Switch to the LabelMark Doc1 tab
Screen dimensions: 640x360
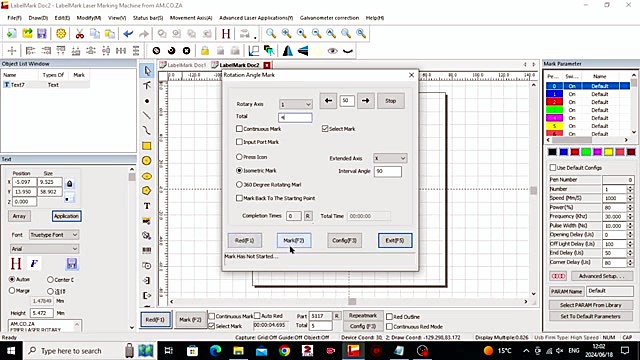click(x=183, y=65)
